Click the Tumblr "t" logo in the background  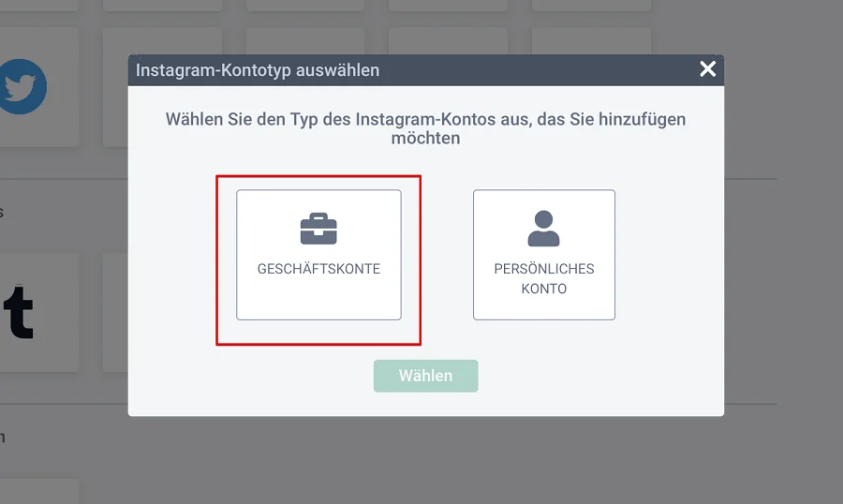coord(17,312)
